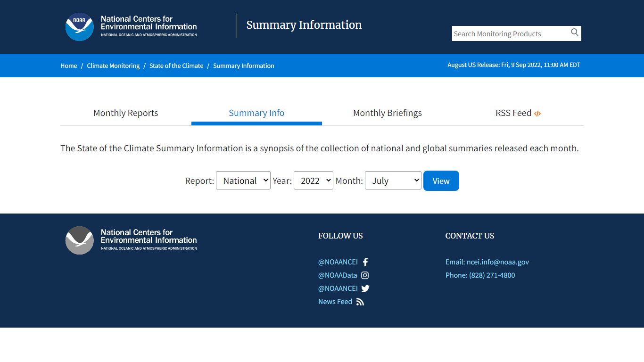This screenshot has height=362, width=644.
Task: Open the RSS Feed tab
Action: pyautogui.click(x=518, y=113)
